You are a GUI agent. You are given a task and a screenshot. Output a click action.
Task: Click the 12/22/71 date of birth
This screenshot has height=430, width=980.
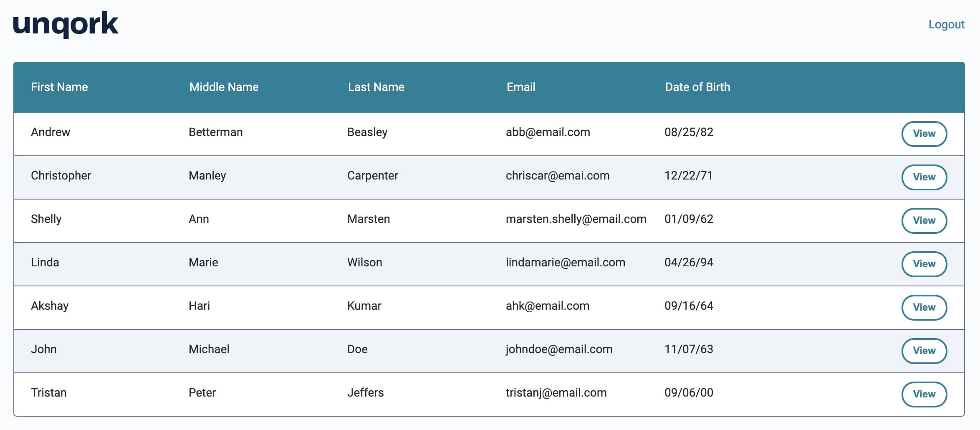(x=688, y=176)
